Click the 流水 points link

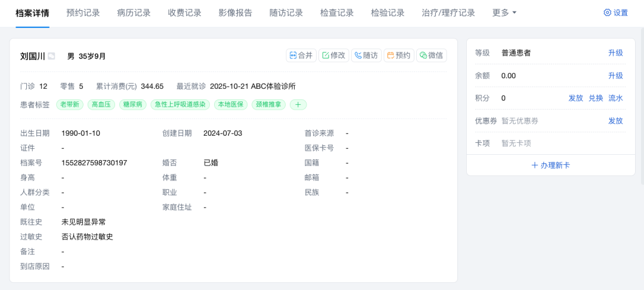pos(615,98)
